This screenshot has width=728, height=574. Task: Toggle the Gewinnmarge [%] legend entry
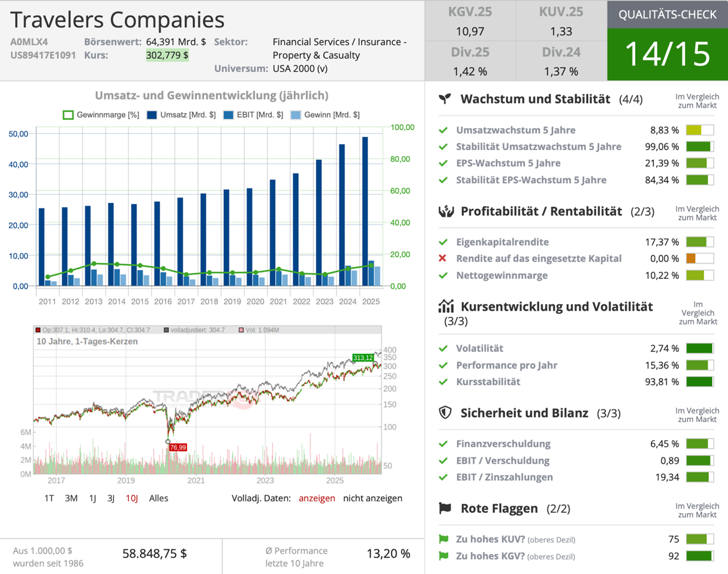tap(101, 114)
